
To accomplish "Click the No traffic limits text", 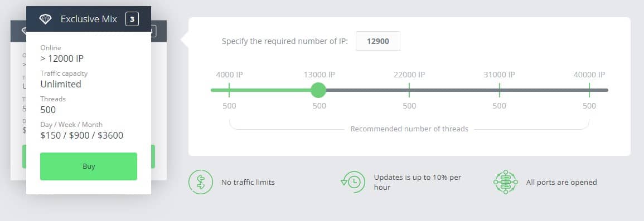I will pyautogui.click(x=248, y=183).
